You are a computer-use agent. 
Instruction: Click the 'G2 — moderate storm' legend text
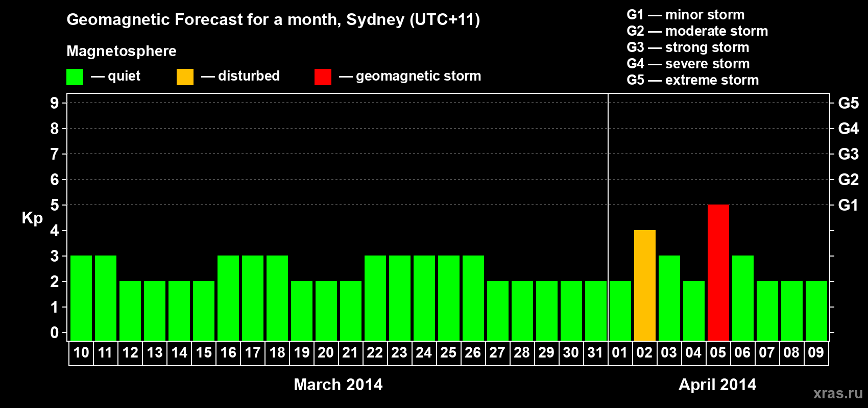tap(697, 31)
